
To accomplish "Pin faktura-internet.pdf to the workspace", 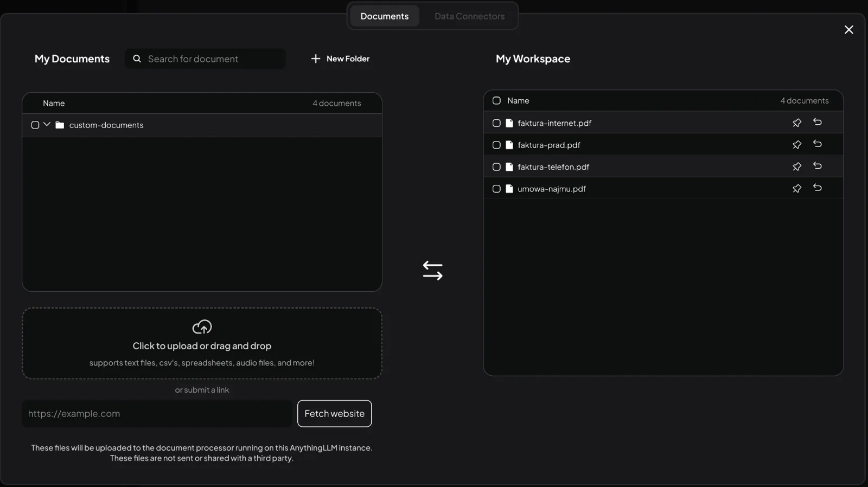I will [x=796, y=123].
